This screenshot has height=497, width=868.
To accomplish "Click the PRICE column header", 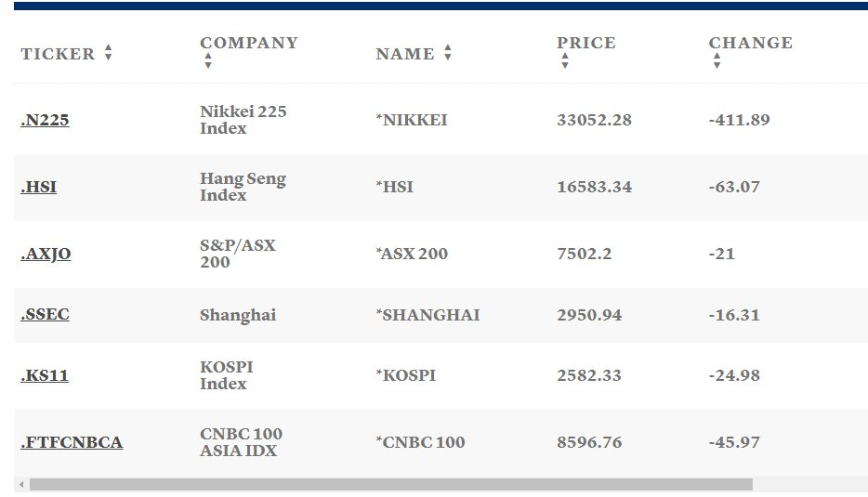I will 586,43.
